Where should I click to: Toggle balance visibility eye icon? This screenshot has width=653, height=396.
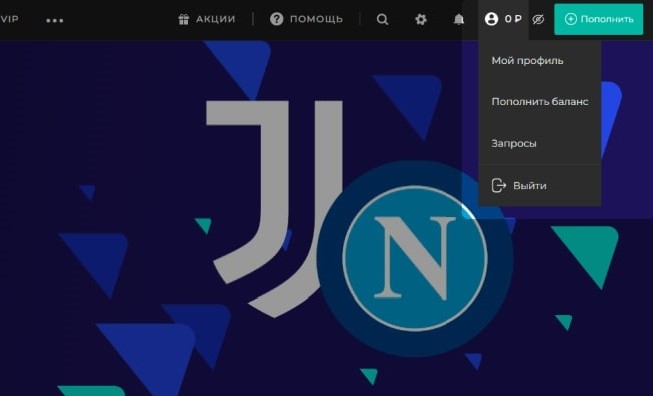coord(538,19)
